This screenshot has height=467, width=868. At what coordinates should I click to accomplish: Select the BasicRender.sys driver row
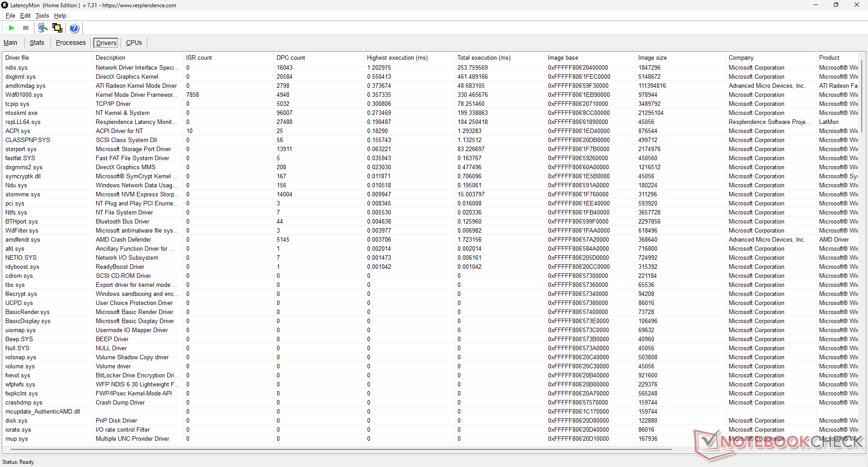(x=430, y=312)
